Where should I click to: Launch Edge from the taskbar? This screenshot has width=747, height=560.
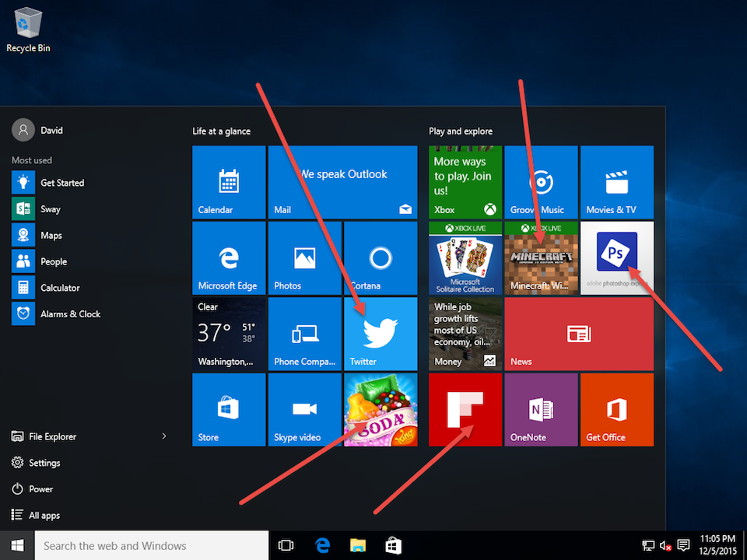pyautogui.click(x=322, y=545)
